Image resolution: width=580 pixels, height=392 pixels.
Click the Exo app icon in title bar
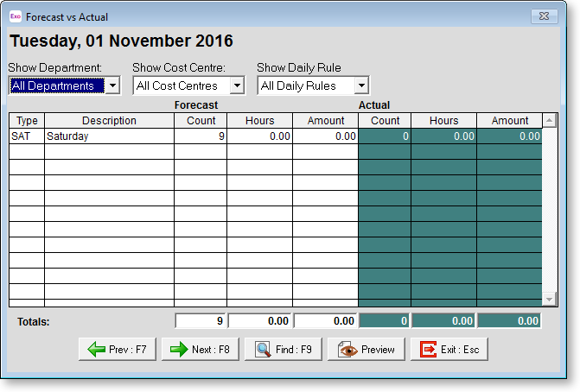click(15, 16)
